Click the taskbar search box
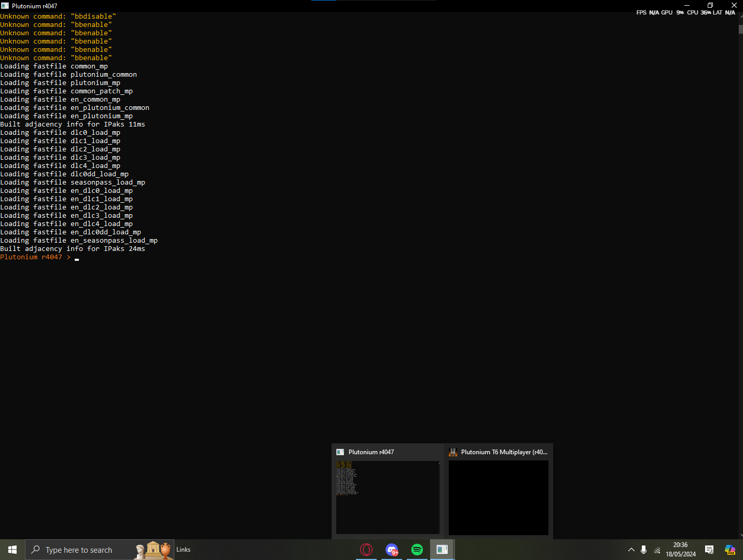 100,550
